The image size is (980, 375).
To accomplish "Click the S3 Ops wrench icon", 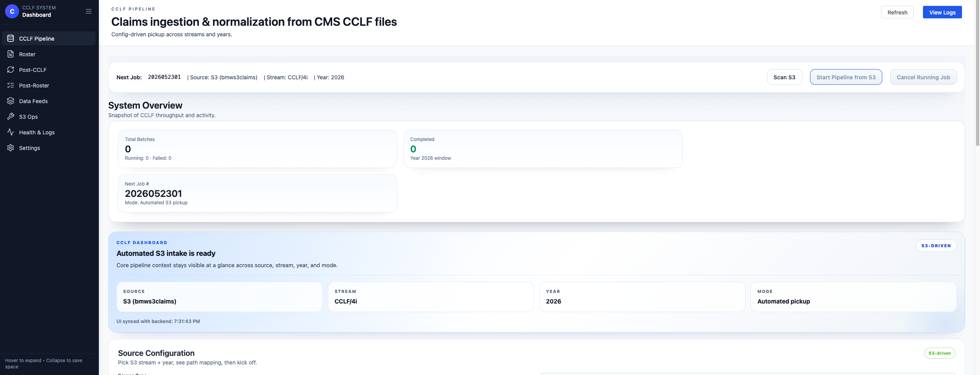I will (11, 116).
